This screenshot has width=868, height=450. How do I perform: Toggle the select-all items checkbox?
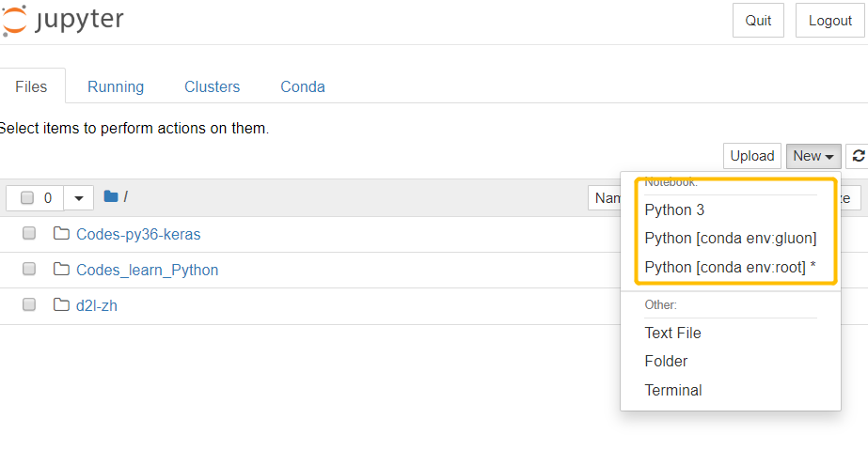pos(27,198)
